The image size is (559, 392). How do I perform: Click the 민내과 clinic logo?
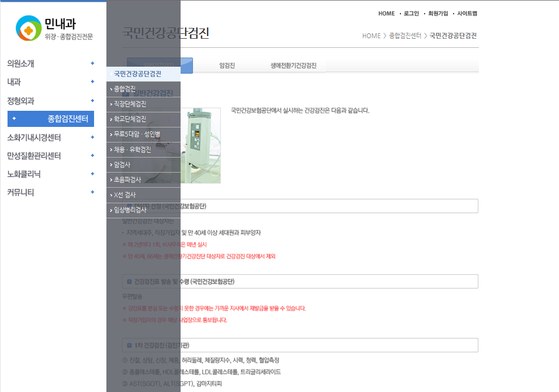54,28
